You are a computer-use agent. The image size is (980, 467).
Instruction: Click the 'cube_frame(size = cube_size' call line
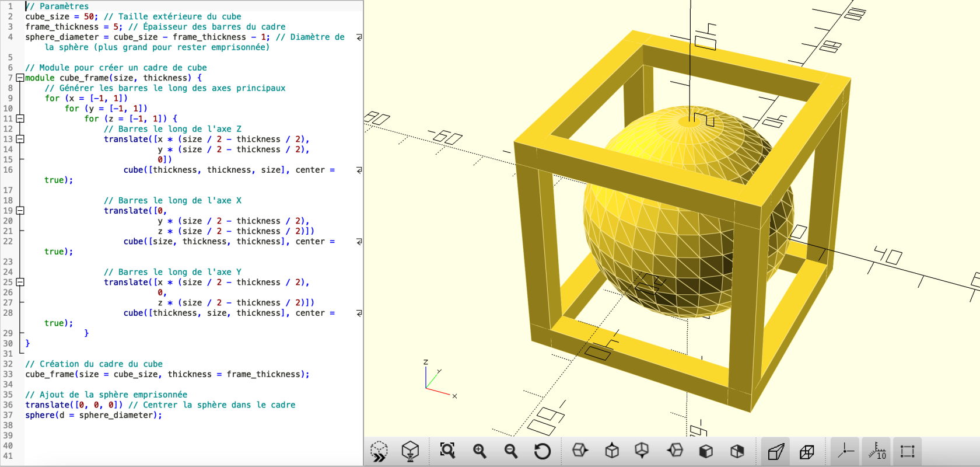167,374
